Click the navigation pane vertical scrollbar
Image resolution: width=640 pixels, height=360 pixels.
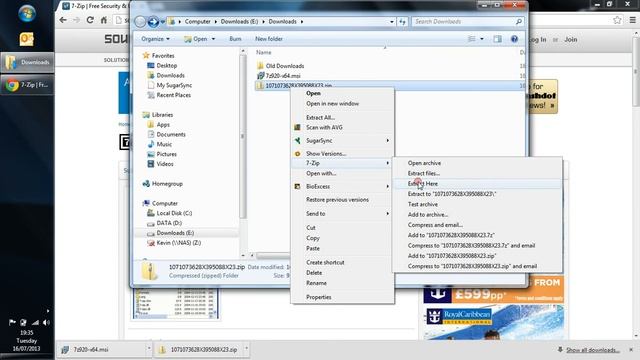(x=243, y=136)
